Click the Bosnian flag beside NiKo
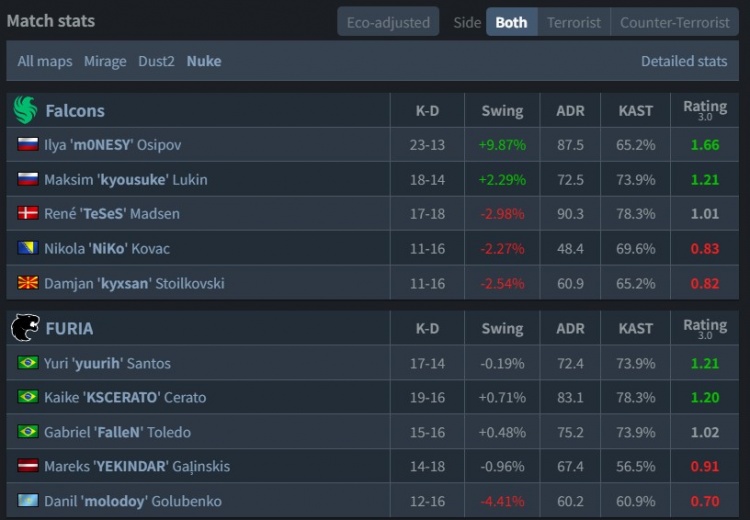Image resolution: width=750 pixels, height=520 pixels. pos(28,248)
